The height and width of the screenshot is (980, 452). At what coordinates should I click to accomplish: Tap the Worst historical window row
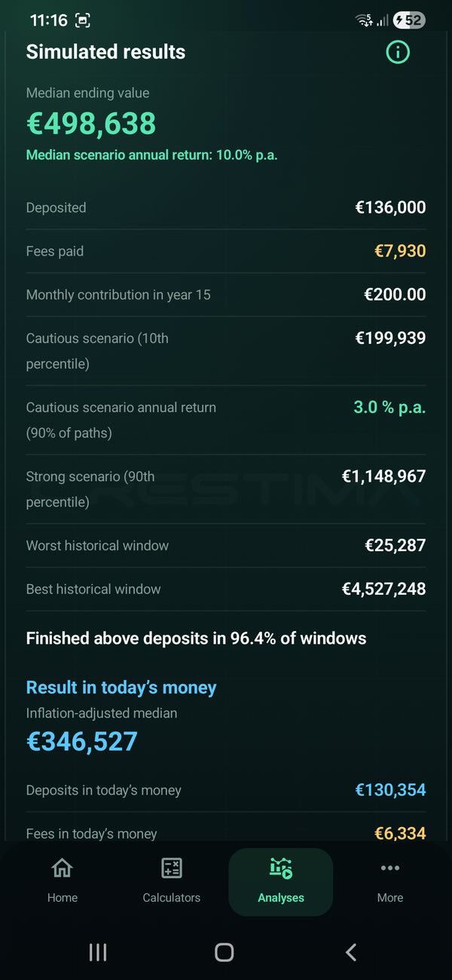pyautogui.click(x=226, y=546)
